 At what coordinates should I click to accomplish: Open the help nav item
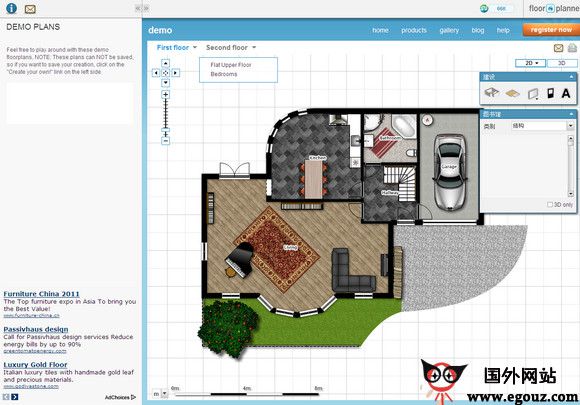503,30
